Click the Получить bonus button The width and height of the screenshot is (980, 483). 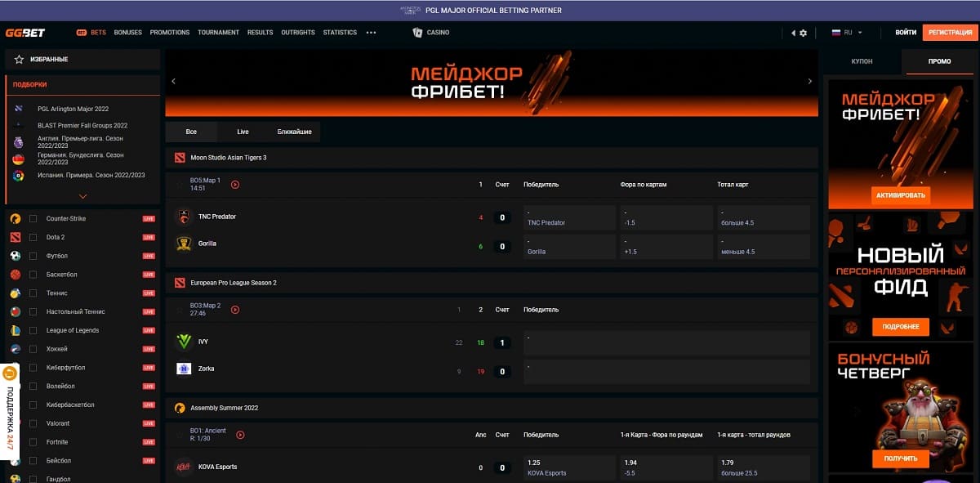point(901,458)
